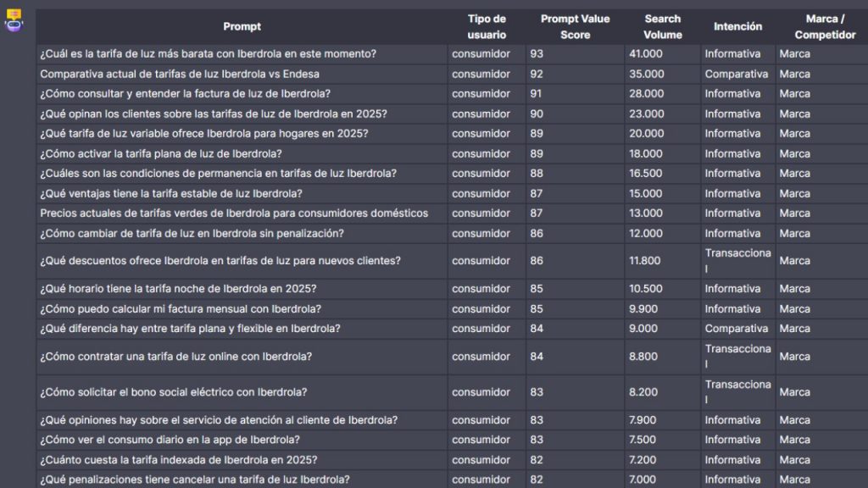The image size is (868, 488).
Task: Click the Marca / Competidor header
Action: tap(825, 27)
